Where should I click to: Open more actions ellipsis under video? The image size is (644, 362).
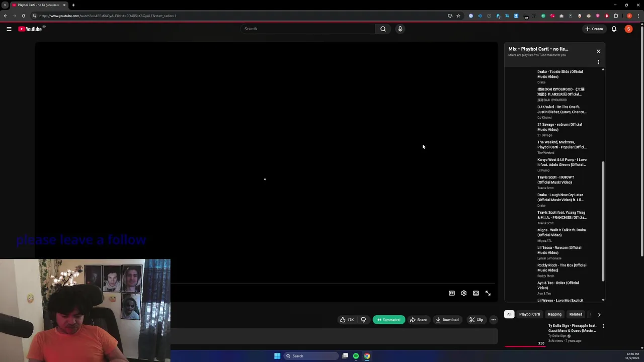coord(494,320)
